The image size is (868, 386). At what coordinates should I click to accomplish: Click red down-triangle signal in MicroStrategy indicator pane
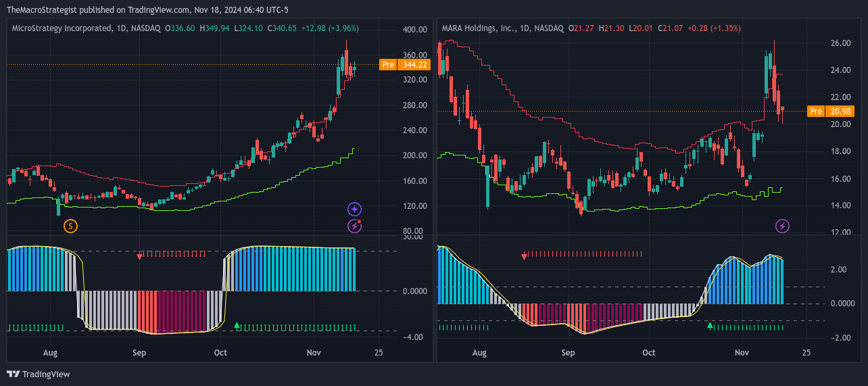pos(140,256)
